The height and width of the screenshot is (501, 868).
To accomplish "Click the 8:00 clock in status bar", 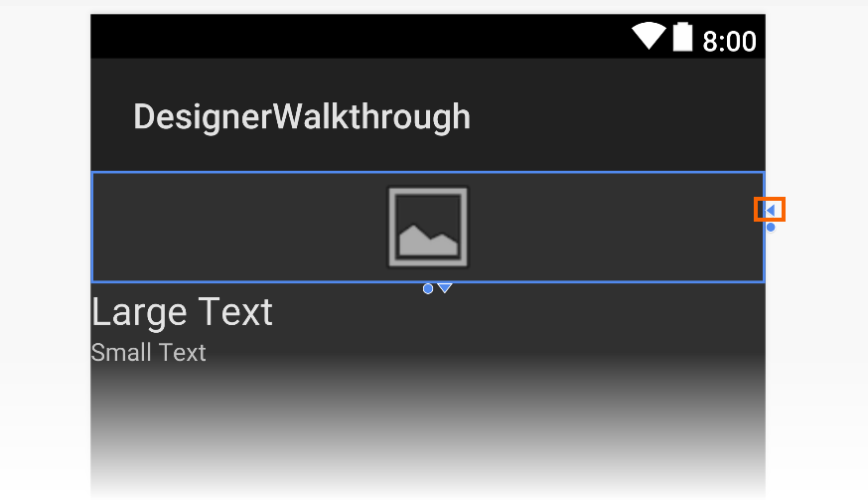I will [x=729, y=41].
